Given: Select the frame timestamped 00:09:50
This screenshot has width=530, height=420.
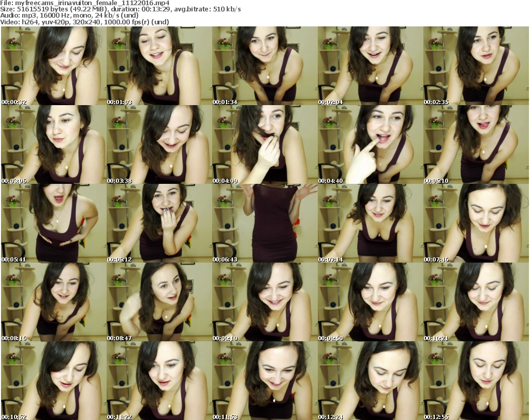Looking at the screenshot, I should (370, 302).
